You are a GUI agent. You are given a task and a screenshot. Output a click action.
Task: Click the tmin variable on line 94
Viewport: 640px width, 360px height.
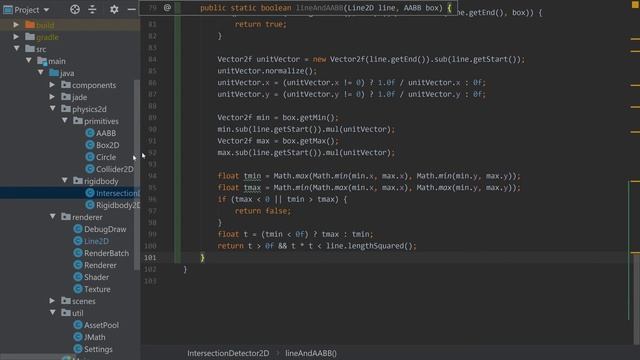(252, 176)
